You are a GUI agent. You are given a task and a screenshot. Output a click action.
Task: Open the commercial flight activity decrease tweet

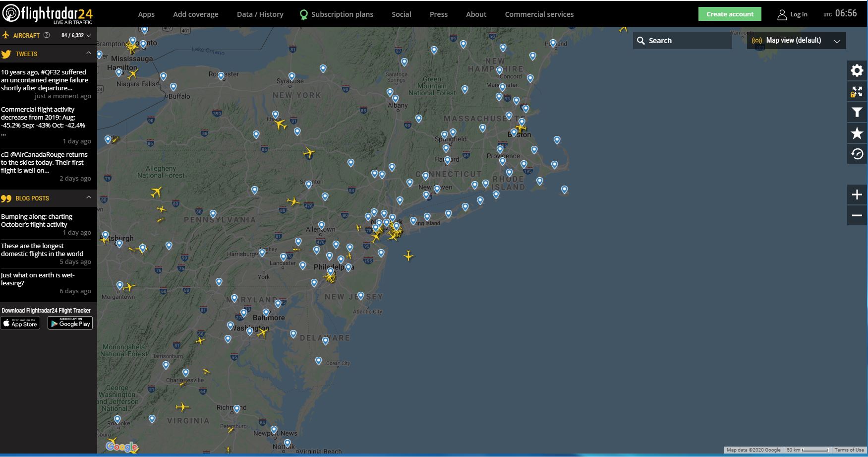(43, 122)
